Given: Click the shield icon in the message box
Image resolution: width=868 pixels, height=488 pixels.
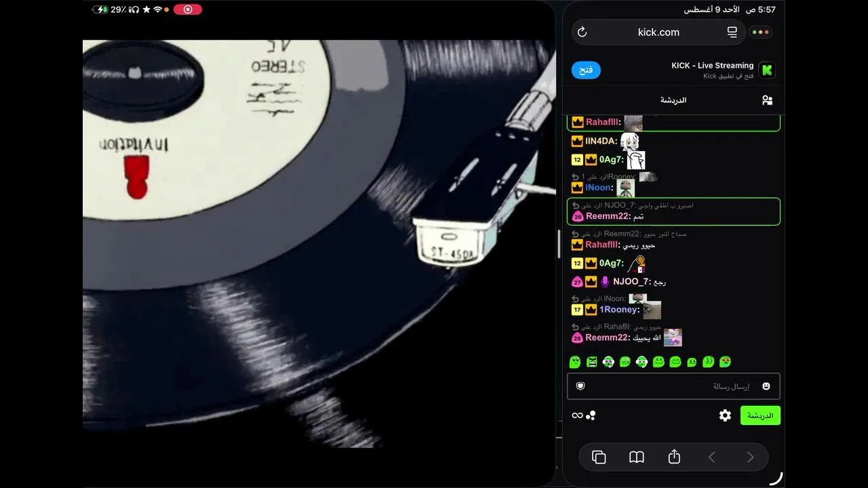Looking at the screenshot, I should [x=580, y=386].
